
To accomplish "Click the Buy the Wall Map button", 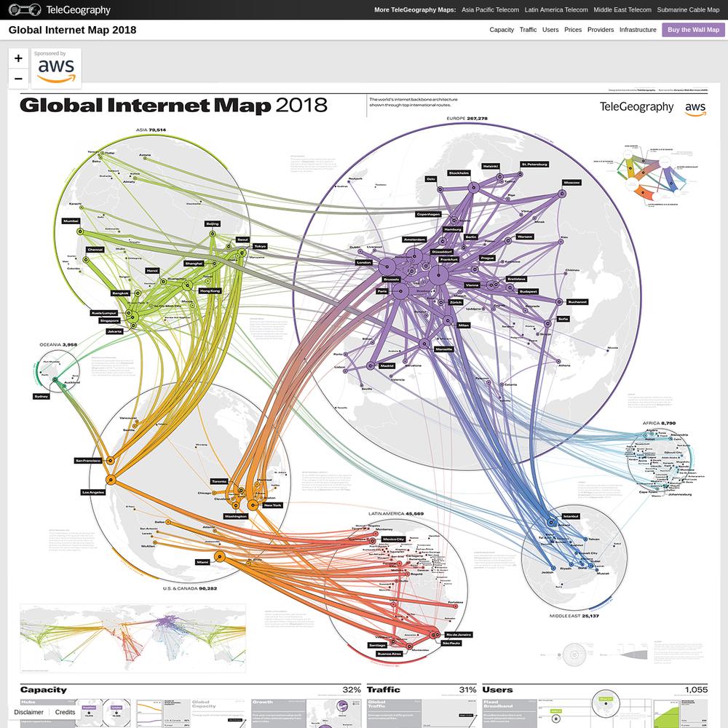I will coord(693,30).
